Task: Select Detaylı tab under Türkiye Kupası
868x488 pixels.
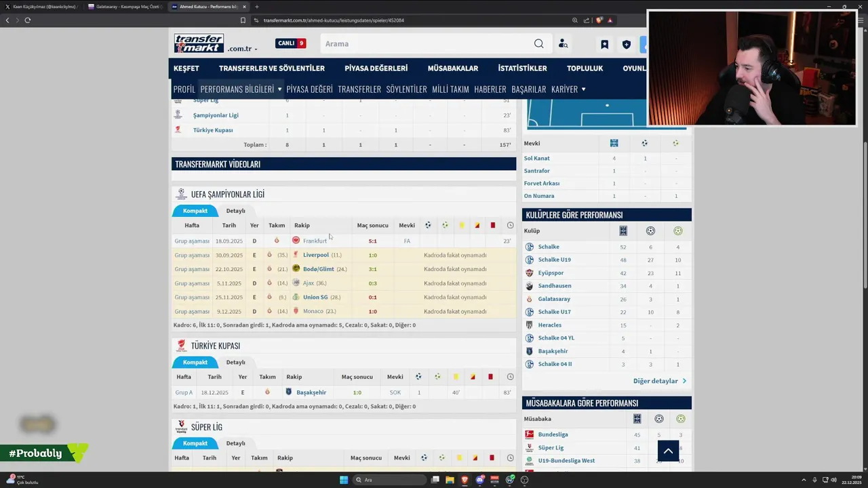Action: (x=235, y=363)
